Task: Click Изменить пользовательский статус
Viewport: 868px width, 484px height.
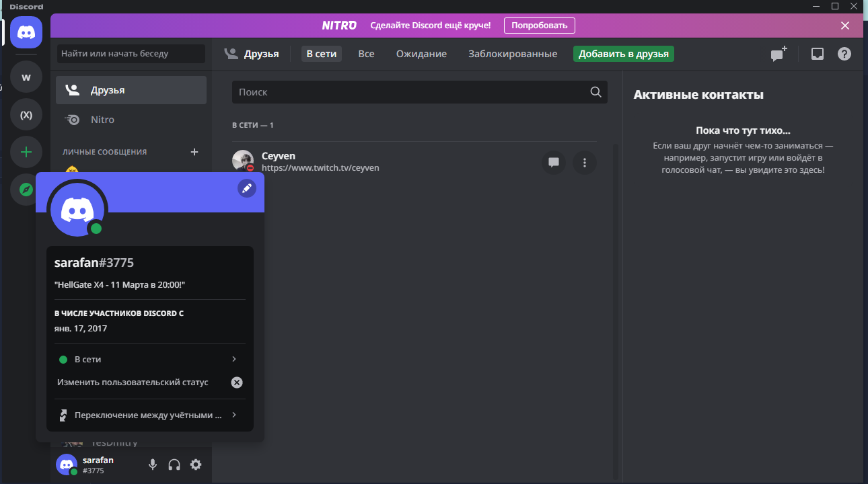Action: (x=133, y=382)
